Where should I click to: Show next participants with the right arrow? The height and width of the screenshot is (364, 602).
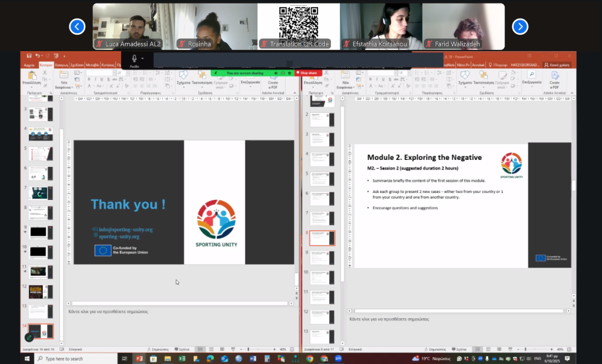520,26
